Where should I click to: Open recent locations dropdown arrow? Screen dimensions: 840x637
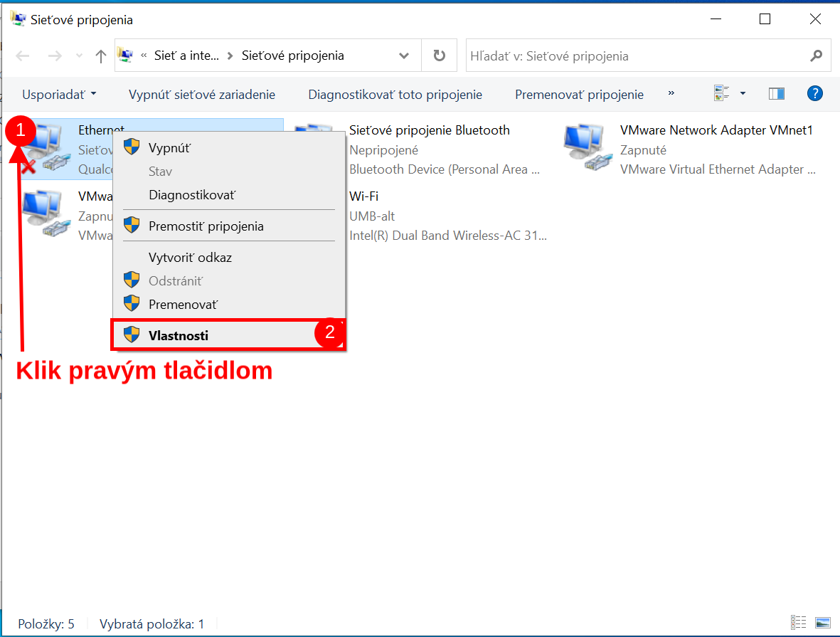(x=79, y=56)
